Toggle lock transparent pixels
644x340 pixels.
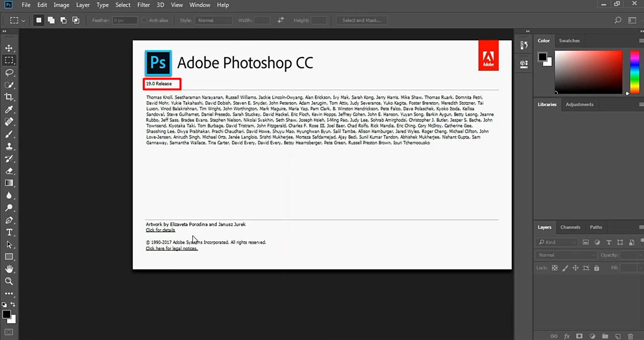[554, 268]
